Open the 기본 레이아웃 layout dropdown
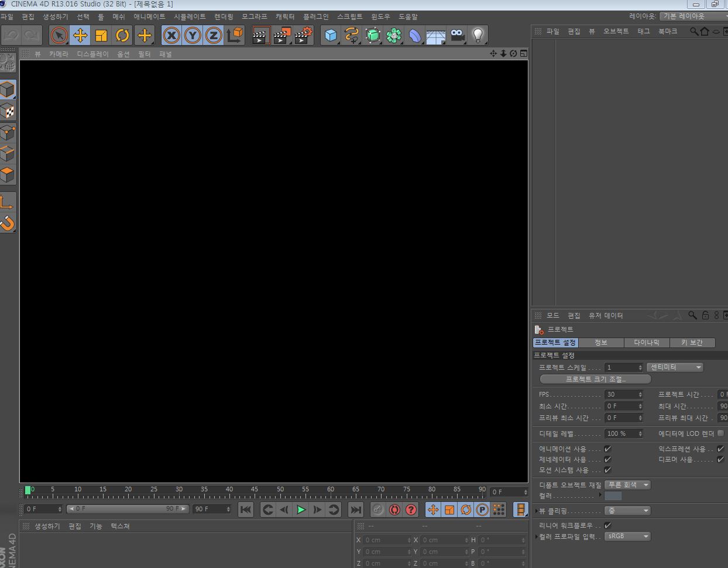The image size is (728, 568). tap(694, 16)
